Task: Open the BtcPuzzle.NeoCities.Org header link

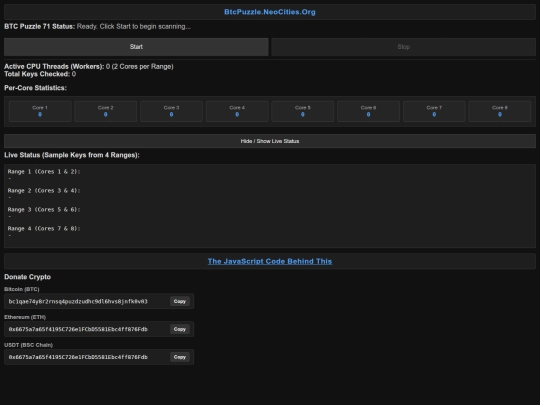Action: tap(270, 12)
